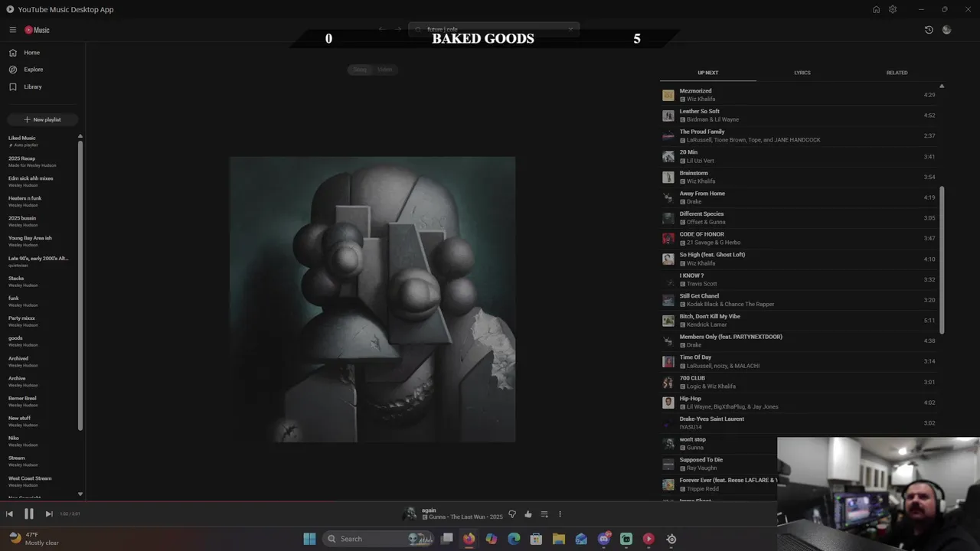Open the Young Bay Area ish playlist

tap(40, 241)
